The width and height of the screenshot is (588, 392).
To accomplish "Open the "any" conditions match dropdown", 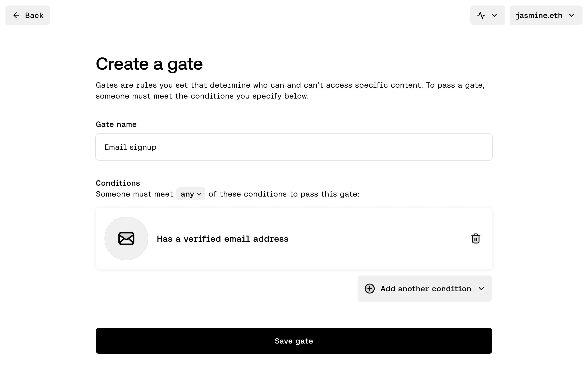I will pyautogui.click(x=191, y=194).
